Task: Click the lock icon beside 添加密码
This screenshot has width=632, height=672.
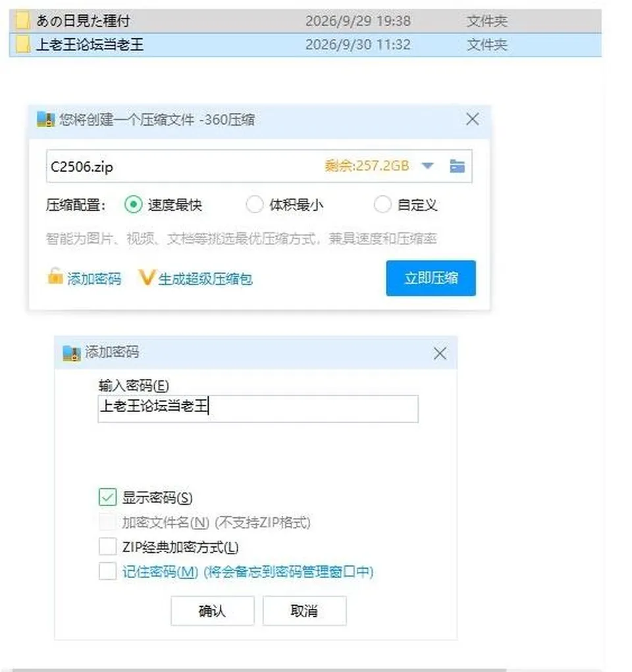Action: pyautogui.click(x=55, y=276)
